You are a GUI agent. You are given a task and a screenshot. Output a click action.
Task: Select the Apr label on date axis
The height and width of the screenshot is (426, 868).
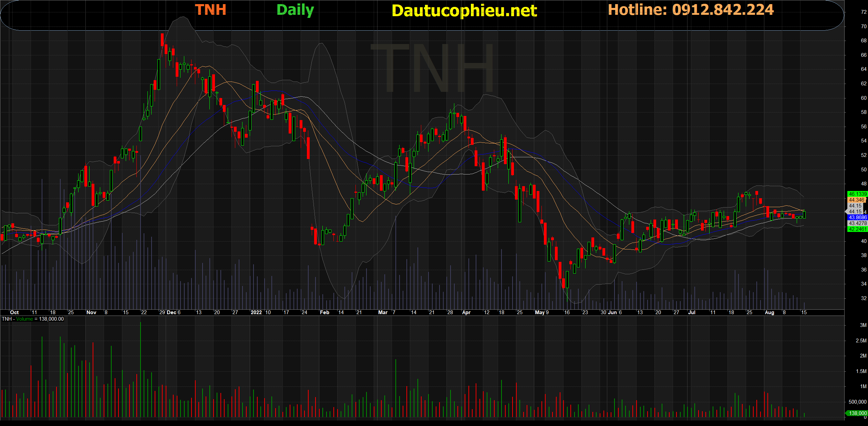coord(466,312)
